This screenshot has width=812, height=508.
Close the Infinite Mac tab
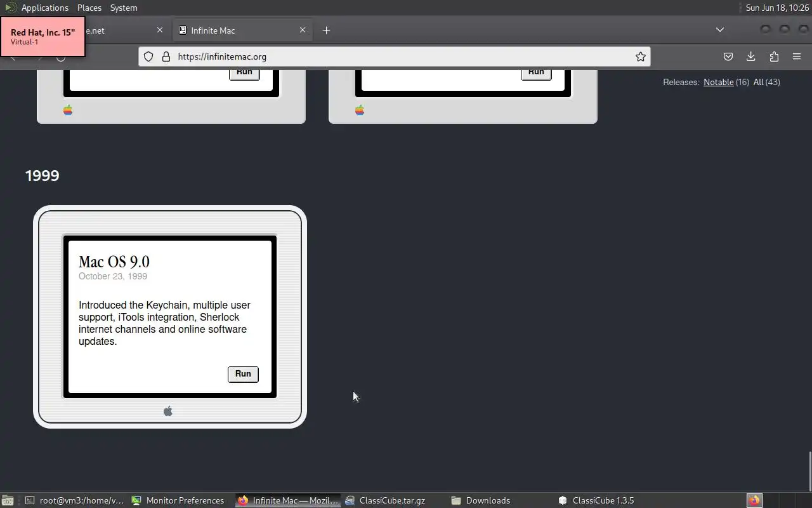pos(303,30)
